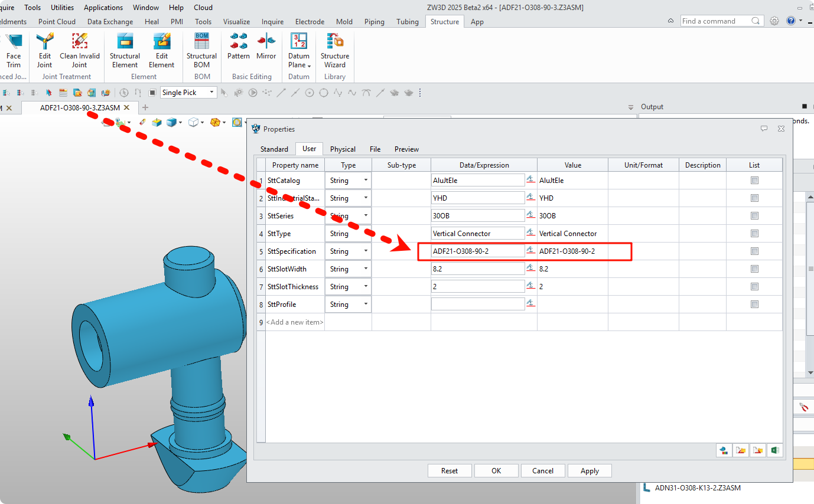
Task: Switch to the Standard properties tab
Action: click(x=274, y=149)
